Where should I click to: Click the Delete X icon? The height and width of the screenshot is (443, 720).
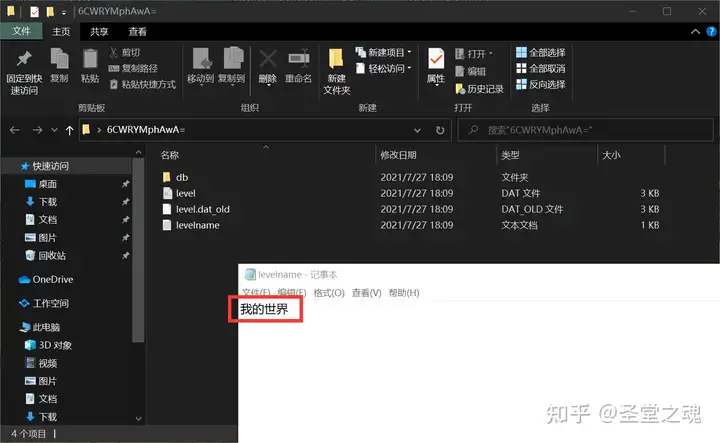coord(268,59)
